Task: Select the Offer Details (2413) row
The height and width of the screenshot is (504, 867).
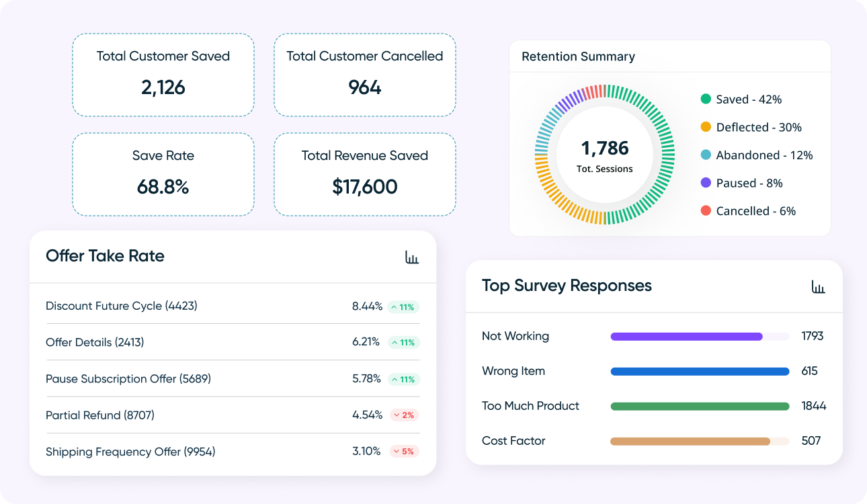Action: (232, 342)
